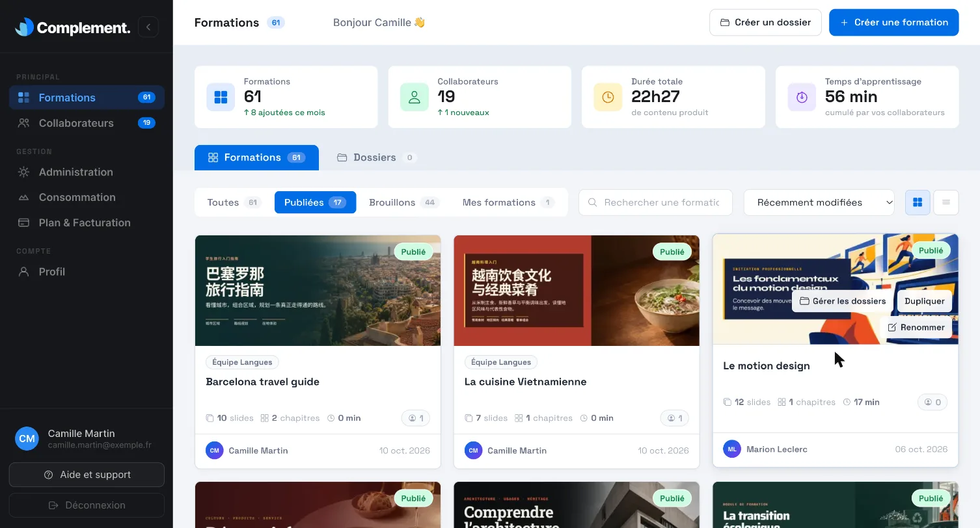This screenshot has width=980, height=528.
Task: Click the collaborator count badge on the Barcelona card
Action: pos(415,418)
